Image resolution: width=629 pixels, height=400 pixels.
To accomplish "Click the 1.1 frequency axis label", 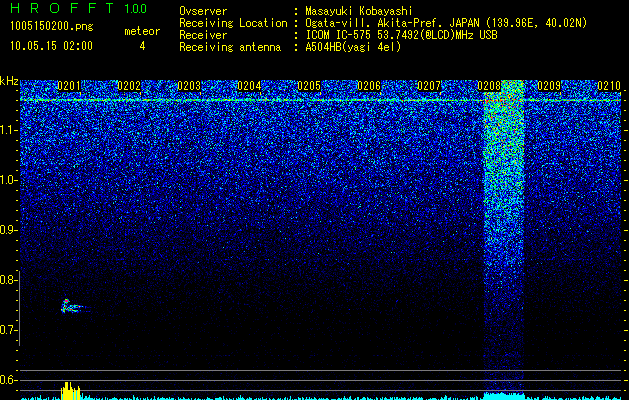I will [x=8, y=130].
